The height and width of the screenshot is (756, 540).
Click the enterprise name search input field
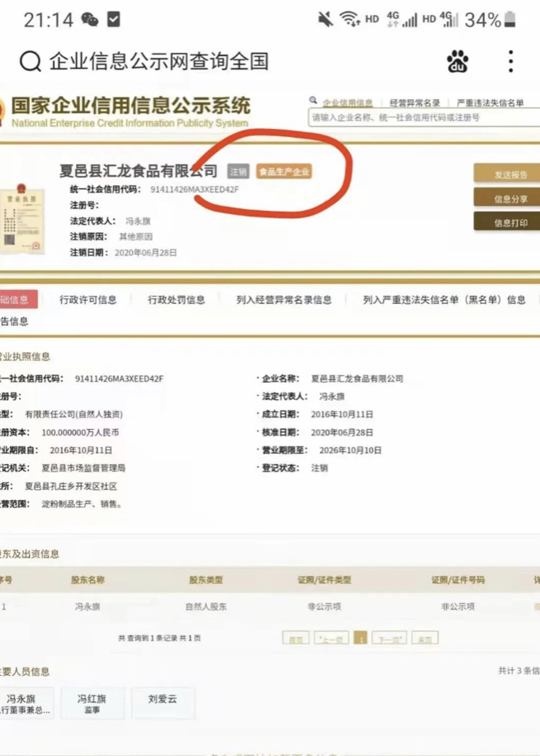click(x=421, y=118)
